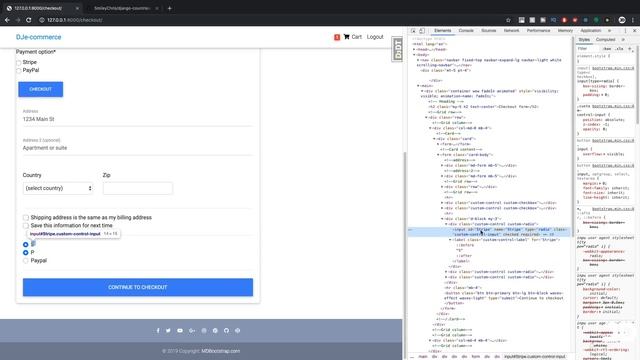640x360 pixels.
Task: Open the Chrome three-dot menu
Action: [x=633, y=20]
